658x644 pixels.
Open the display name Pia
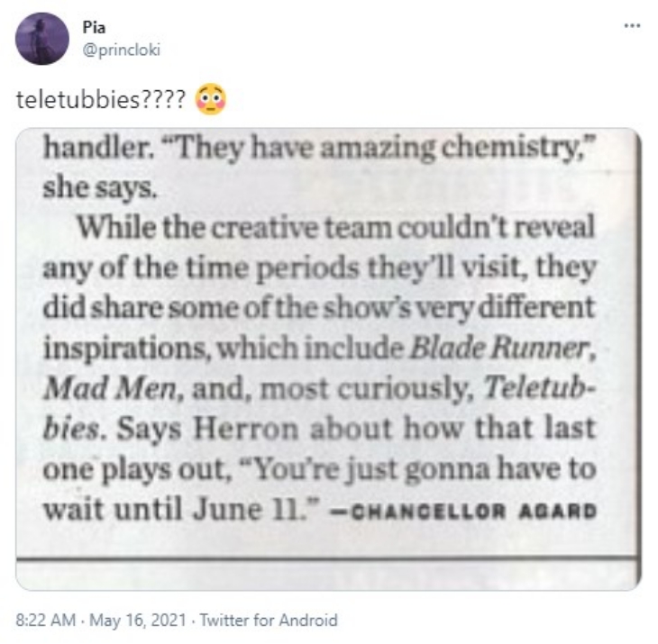point(94,28)
